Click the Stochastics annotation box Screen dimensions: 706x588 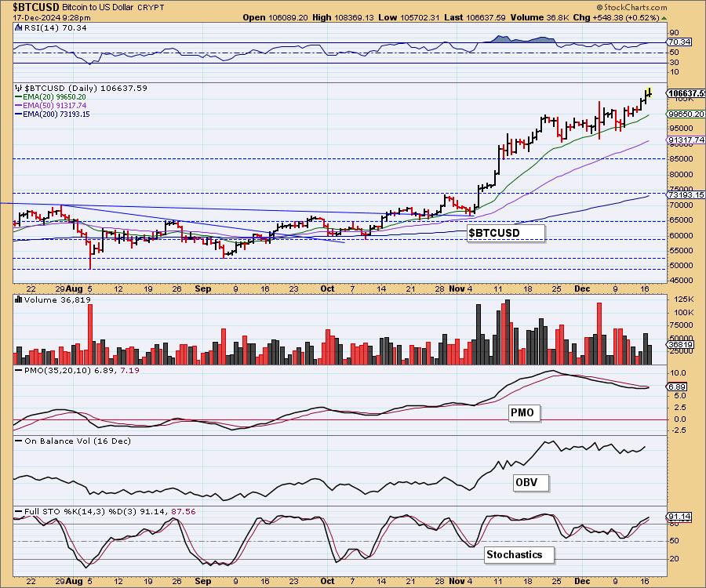tap(519, 555)
